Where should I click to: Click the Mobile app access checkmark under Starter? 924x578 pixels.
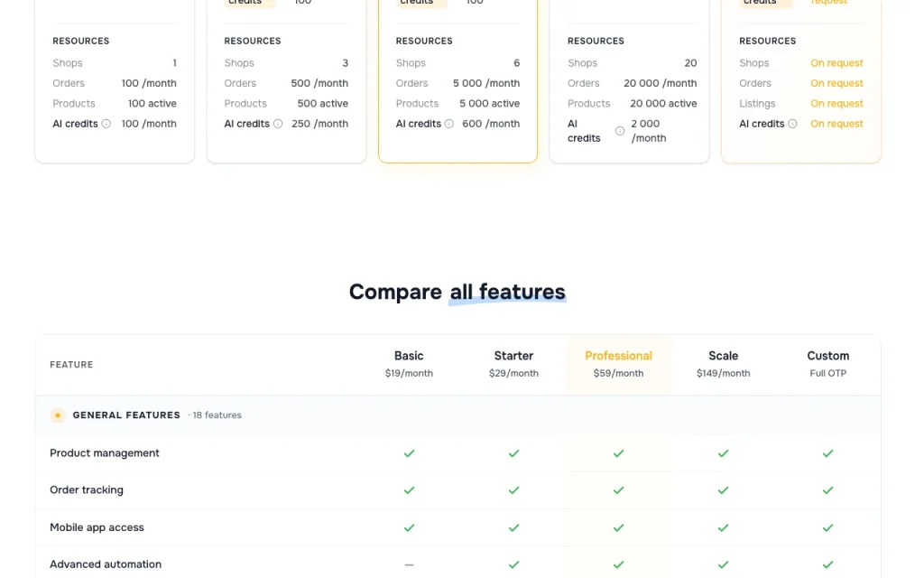pos(513,527)
